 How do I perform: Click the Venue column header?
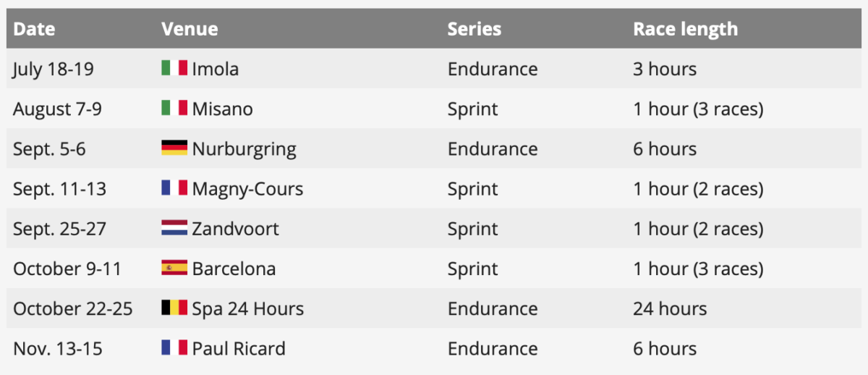(190, 29)
